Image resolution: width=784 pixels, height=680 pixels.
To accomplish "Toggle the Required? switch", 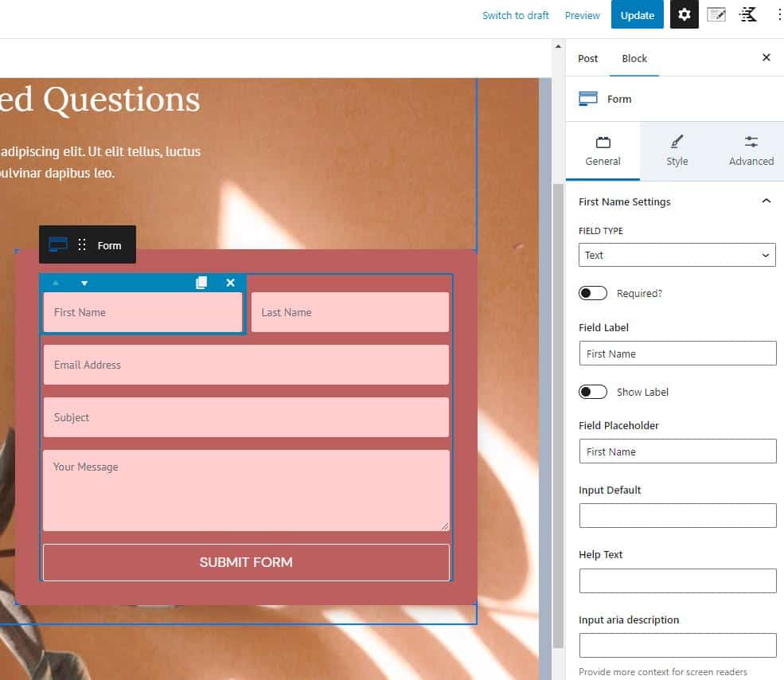I will click(x=592, y=293).
